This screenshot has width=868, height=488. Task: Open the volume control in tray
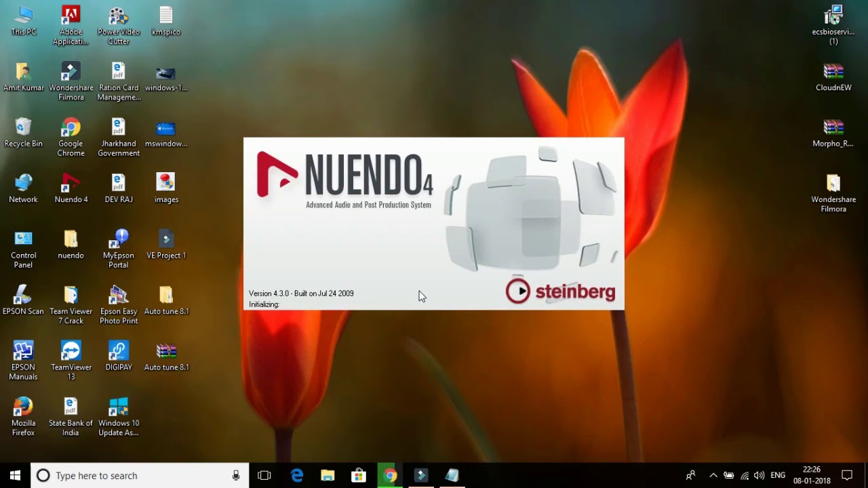point(759,476)
